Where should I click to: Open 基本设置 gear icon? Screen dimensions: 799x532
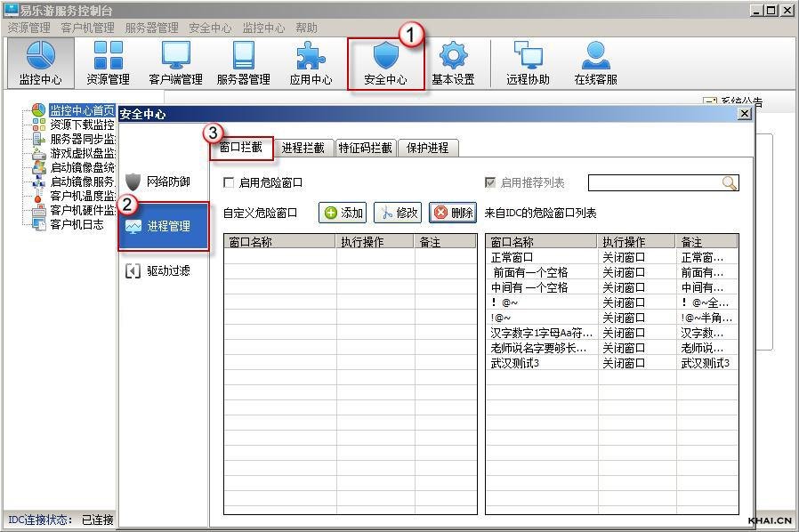click(x=453, y=62)
